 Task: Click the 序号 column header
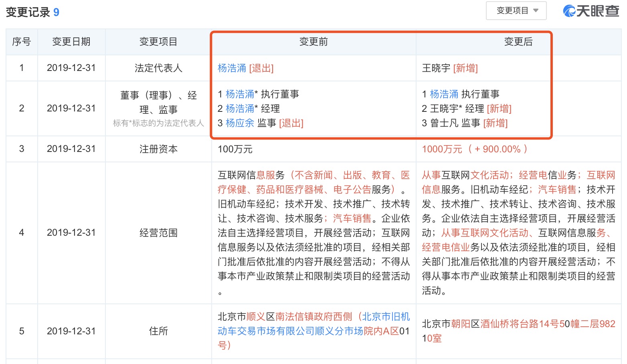(22, 42)
